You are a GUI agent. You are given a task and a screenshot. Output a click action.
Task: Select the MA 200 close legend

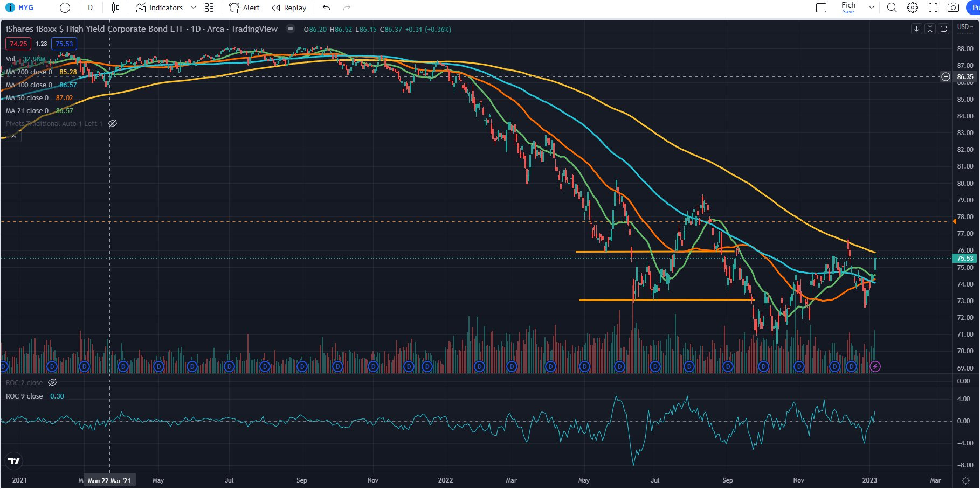29,72
